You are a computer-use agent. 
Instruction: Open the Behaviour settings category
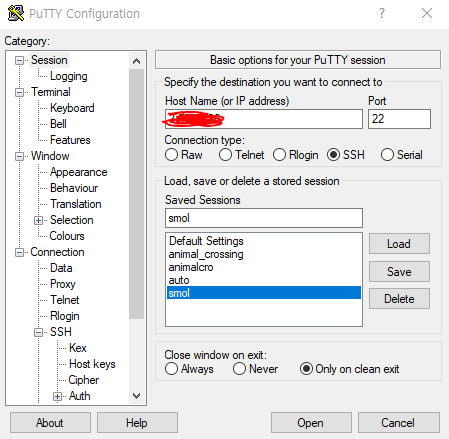tap(74, 188)
